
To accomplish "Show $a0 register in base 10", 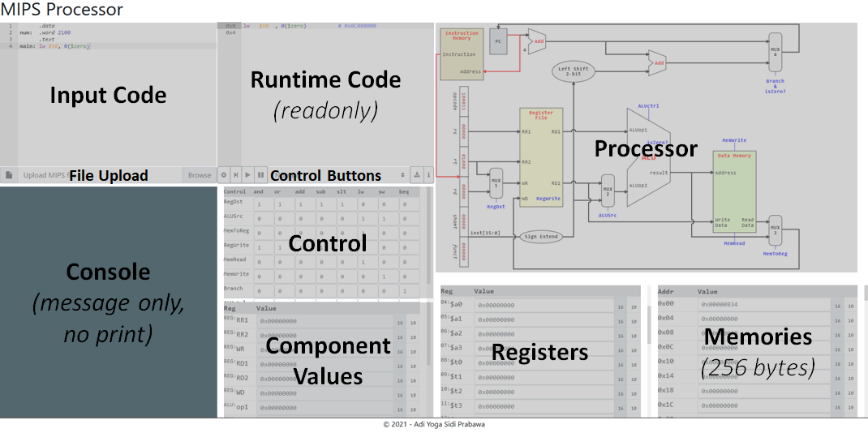I will 634,305.
